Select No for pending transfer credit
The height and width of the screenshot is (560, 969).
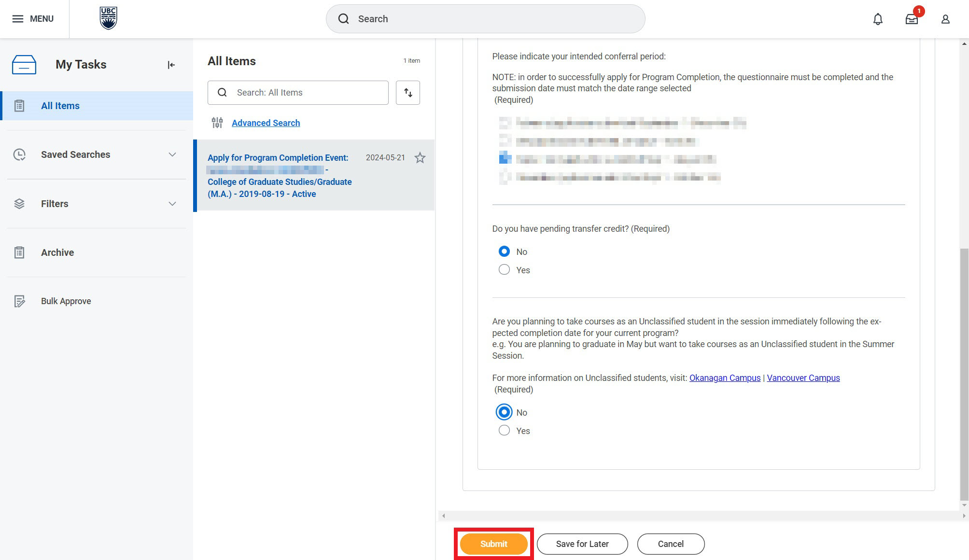(504, 252)
